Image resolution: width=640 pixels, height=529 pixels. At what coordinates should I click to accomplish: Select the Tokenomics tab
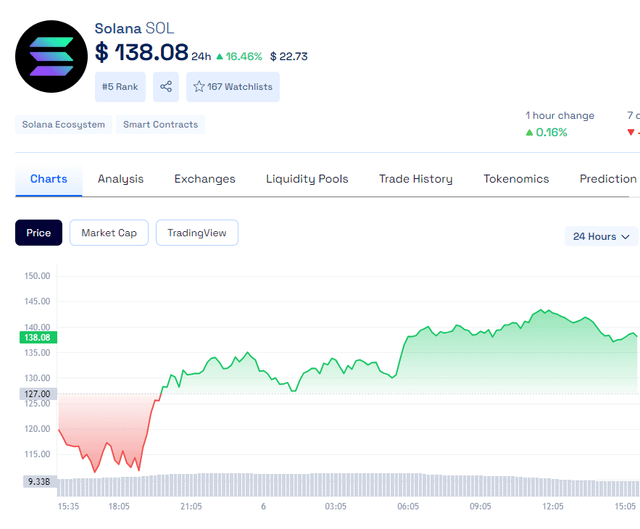coord(516,179)
